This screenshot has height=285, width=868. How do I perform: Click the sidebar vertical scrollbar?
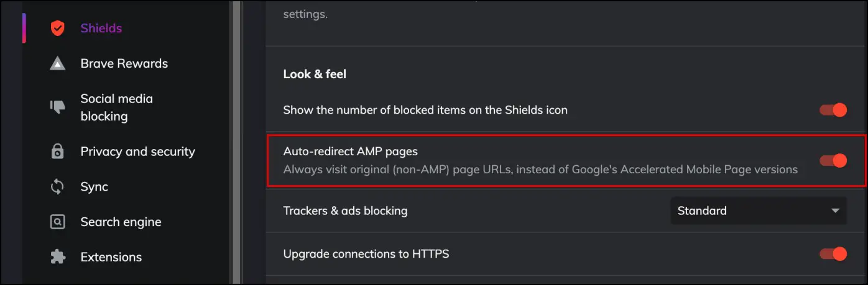click(236, 142)
